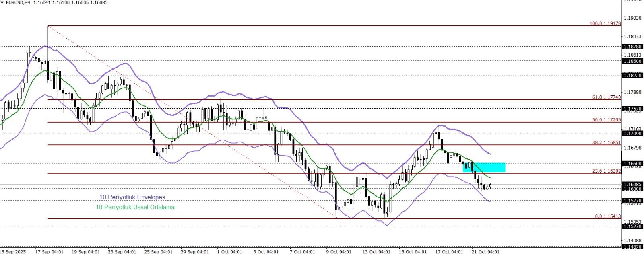The height and width of the screenshot is (255, 644).
Task: Select the 61.8 Fibonacci level label 1.17740
Action: 607,97
